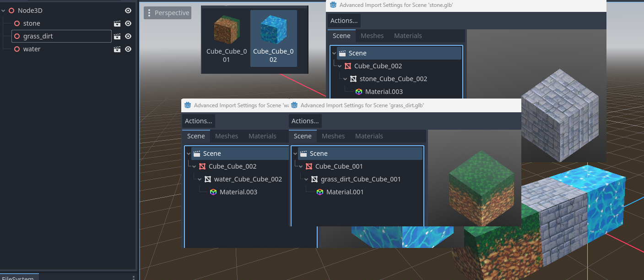This screenshot has width=644, height=280.
Task: Collapse Cube_Cube_001 node in grass_dirt window
Action: [x=301, y=166]
